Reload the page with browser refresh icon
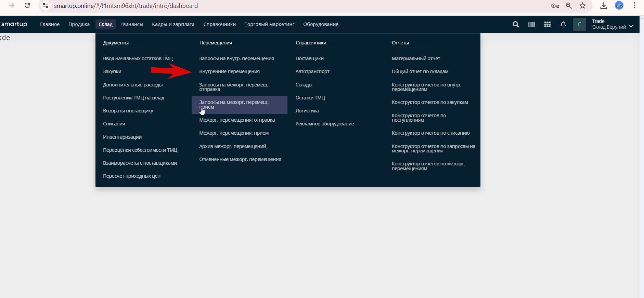The width and height of the screenshot is (644, 298). coord(27,5)
